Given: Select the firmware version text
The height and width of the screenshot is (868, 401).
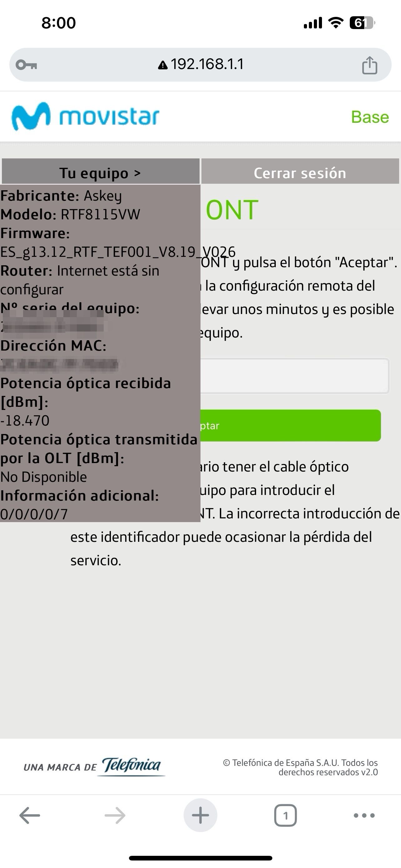Looking at the screenshot, I should coord(118,252).
